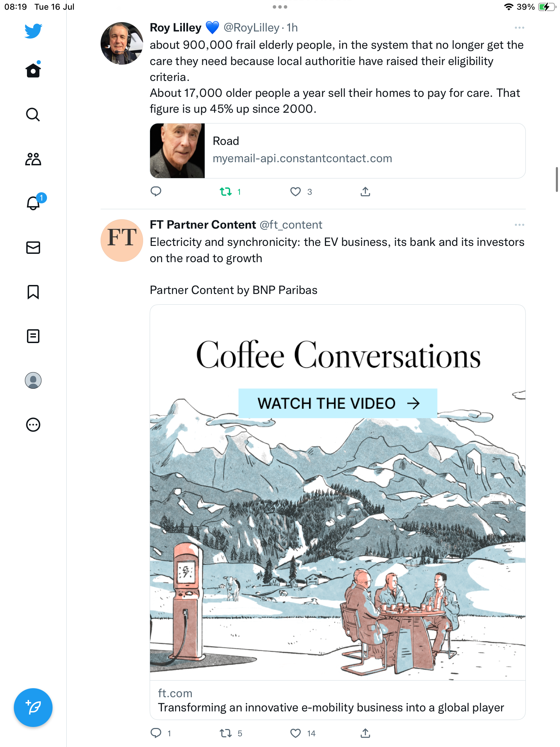
Task: Open more options on Roy Lilley's tweet
Action: [x=519, y=28]
